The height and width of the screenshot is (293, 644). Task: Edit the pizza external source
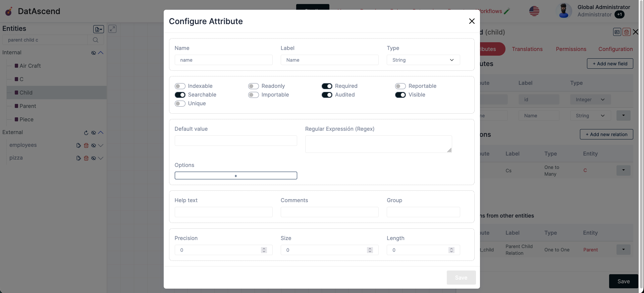pyautogui.click(x=78, y=158)
